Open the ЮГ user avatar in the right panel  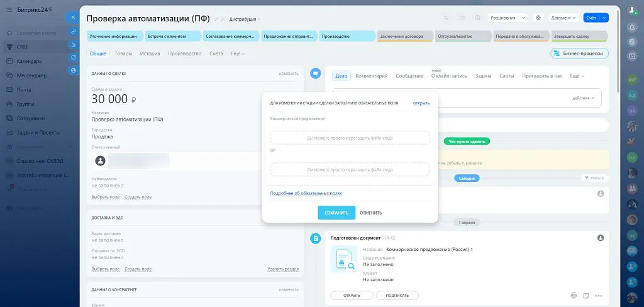(x=633, y=81)
